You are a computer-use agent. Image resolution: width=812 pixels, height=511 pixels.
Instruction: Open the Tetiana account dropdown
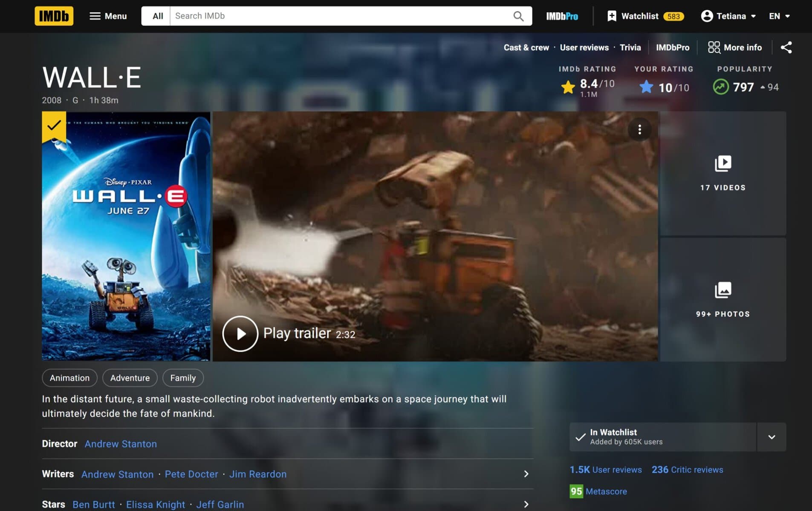[728, 16]
